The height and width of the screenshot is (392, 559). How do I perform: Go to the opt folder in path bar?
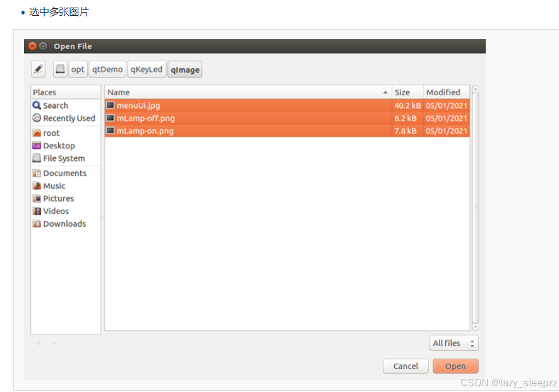coord(78,69)
